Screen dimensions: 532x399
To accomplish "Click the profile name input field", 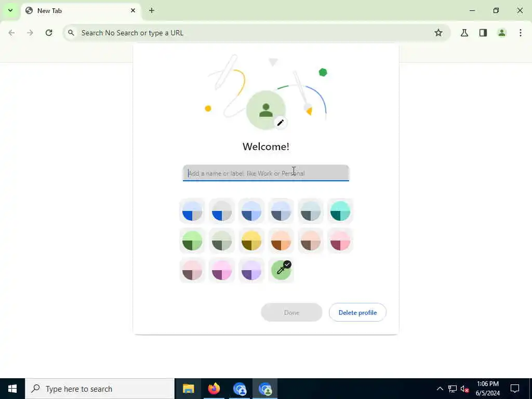I will 266,173.
